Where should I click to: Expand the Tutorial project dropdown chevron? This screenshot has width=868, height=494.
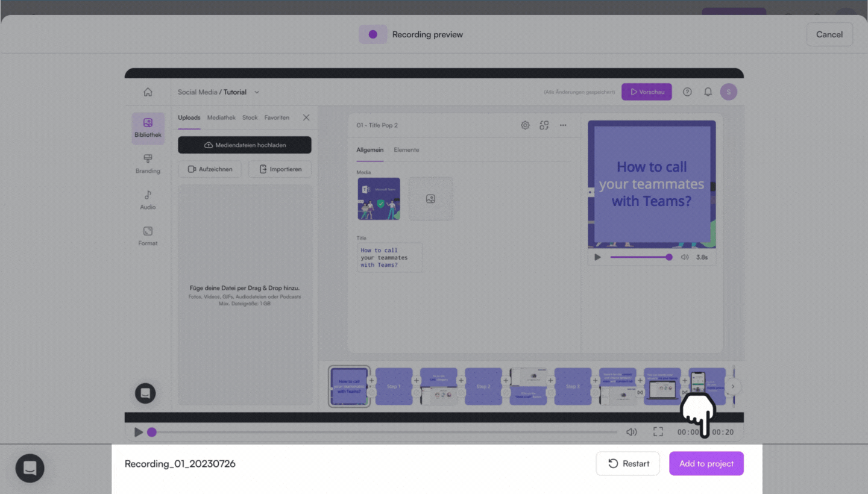click(257, 92)
